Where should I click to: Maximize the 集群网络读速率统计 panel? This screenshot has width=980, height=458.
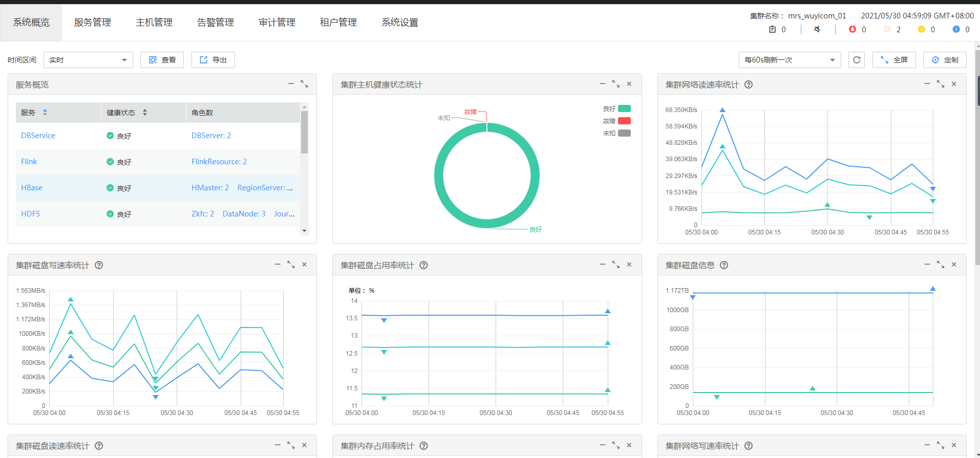(941, 84)
